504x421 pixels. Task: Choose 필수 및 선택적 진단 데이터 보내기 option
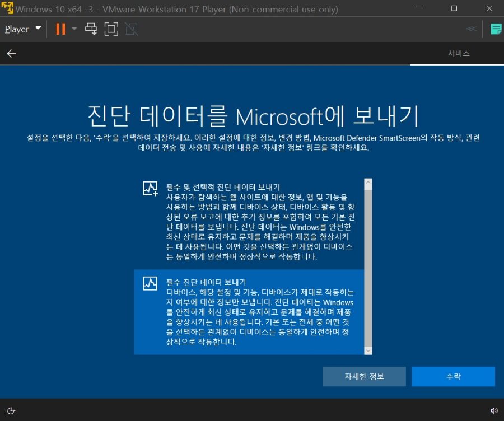[249, 222]
